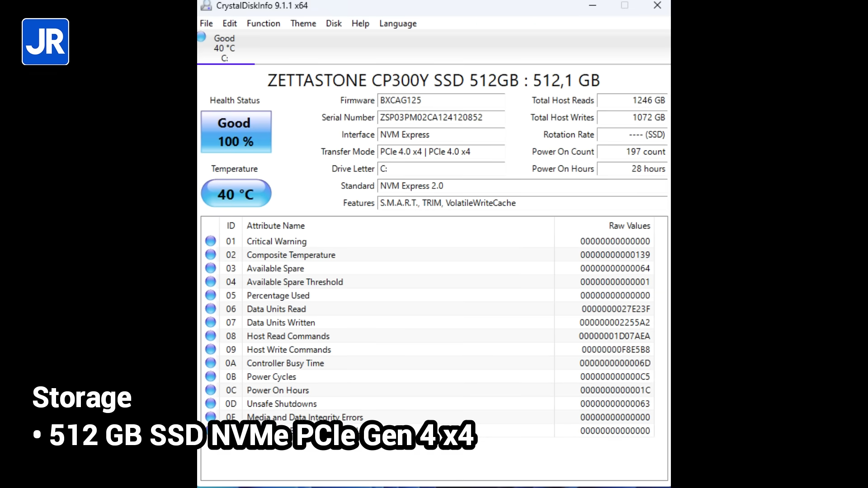Viewport: 868px width, 488px height.
Task: Click the Firmware BXCAG125 field
Action: click(x=441, y=100)
